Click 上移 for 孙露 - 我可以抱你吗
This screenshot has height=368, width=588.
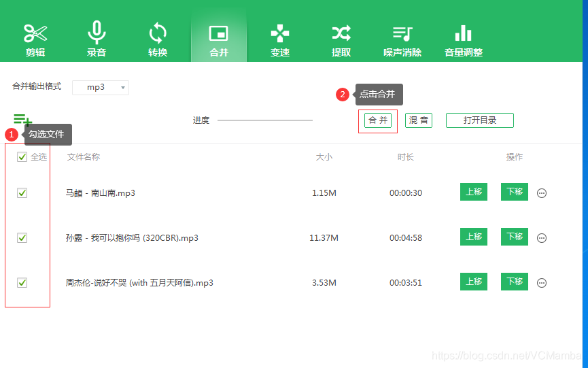pos(474,237)
